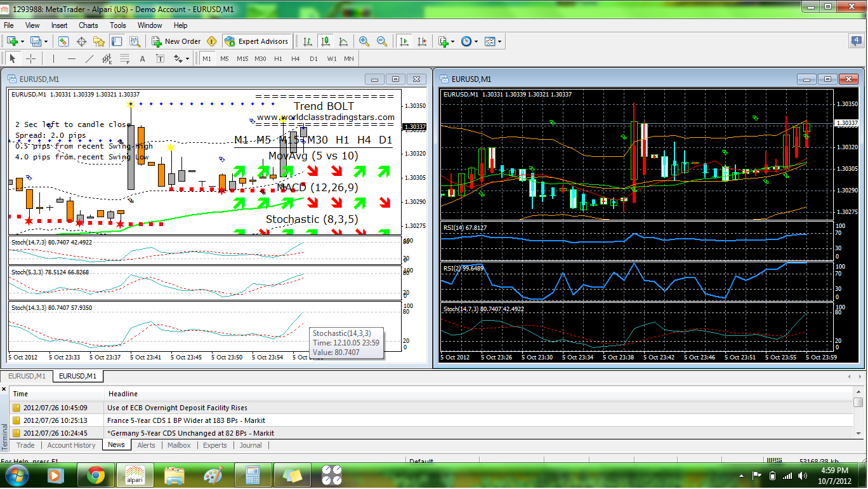The width and height of the screenshot is (868, 489).
Task: Open Paint from the taskbar
Action: (213, 474)
